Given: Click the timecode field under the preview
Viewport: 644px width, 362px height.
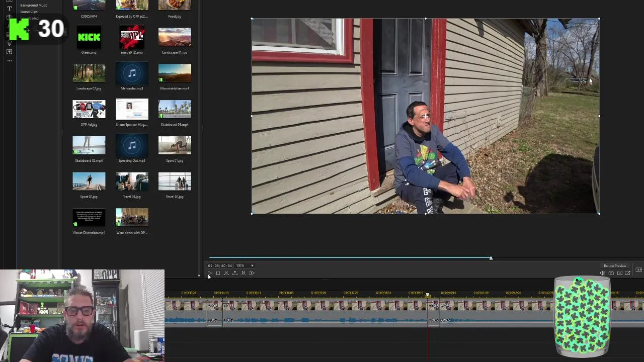Looking at the screenshot, I should tap(220, 265).
